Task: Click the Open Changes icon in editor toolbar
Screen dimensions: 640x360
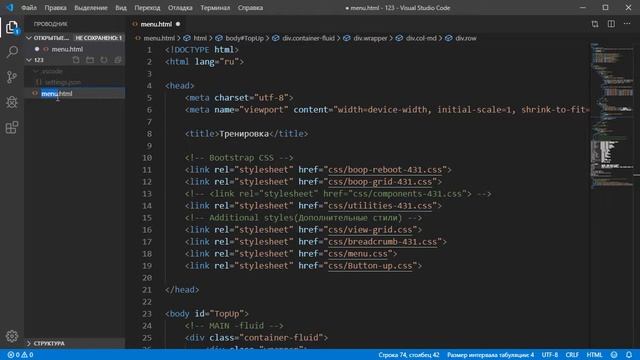Action: click(595, 24)
